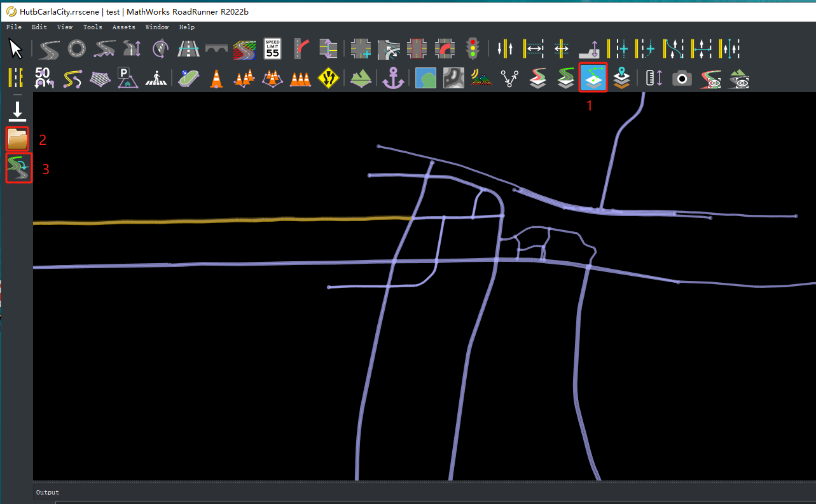Select the bridge span tool
The width and height of the screenshot is (816, 504).
point(216,49)
